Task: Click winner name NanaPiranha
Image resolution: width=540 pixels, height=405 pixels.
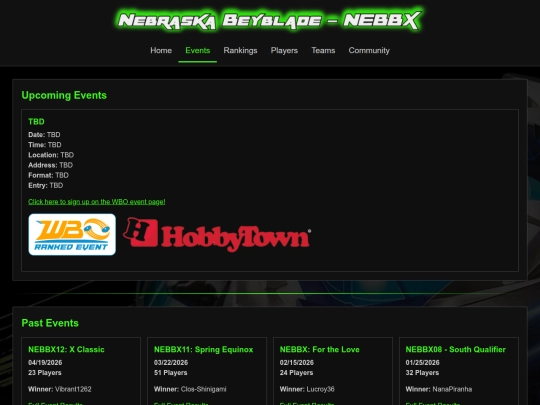Action: click(x=452, y=389)
